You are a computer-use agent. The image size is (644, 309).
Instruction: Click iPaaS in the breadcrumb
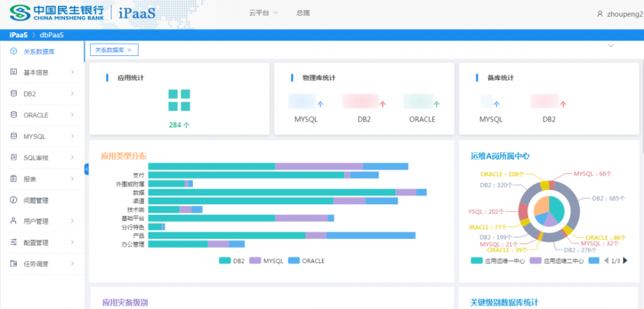pyautogui.click(x=19, y=35)
